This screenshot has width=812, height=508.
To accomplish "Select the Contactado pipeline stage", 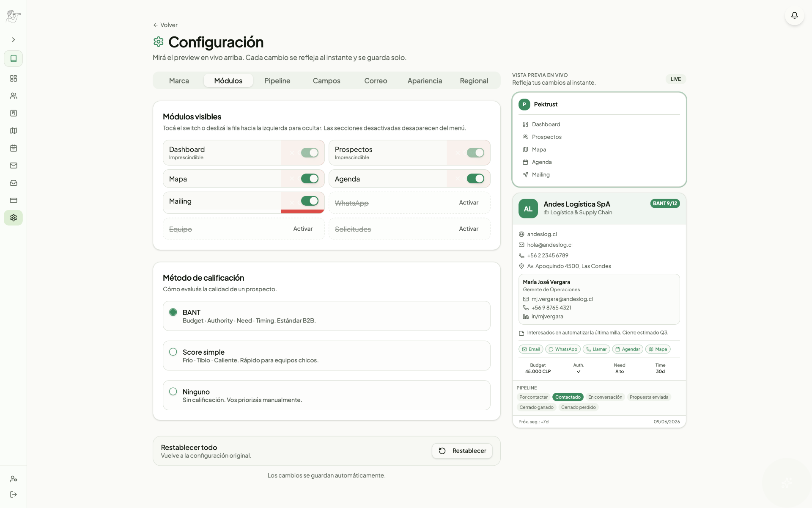I will (x=568, y=397).
